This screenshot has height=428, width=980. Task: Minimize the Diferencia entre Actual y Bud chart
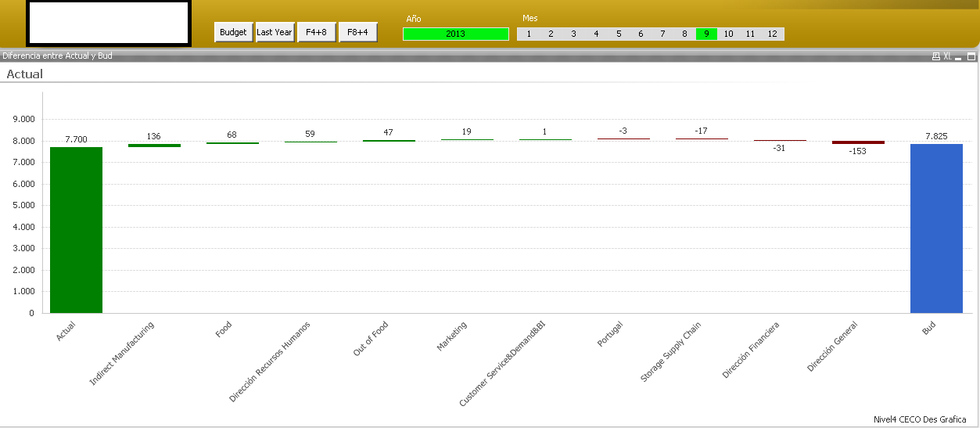point(958,57)
